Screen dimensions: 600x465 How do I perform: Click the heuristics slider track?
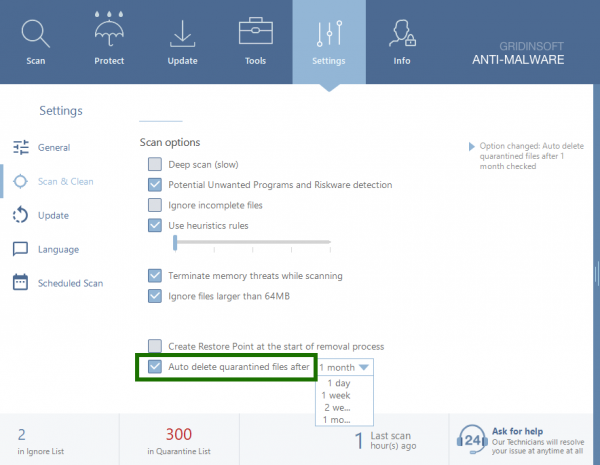pos(253,242)
